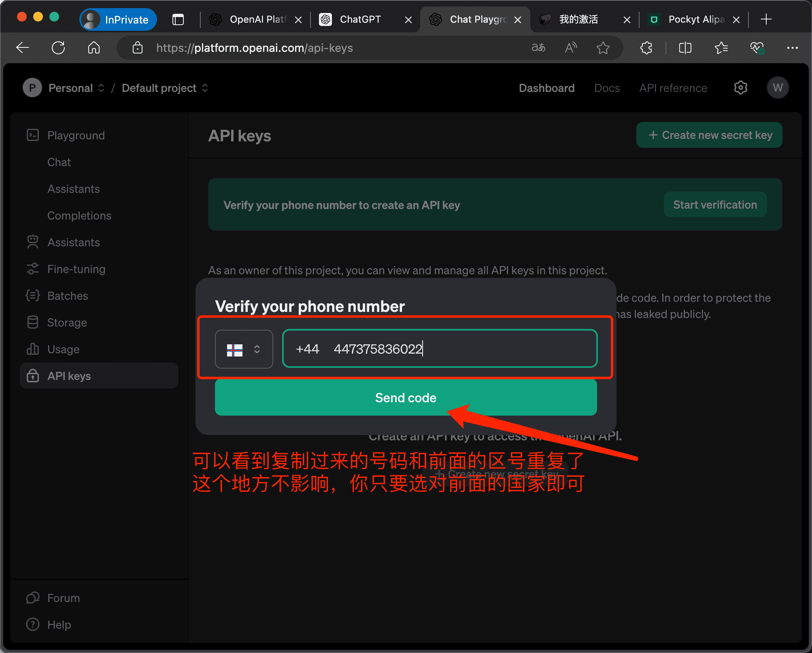
Task: Close the Pockyt Alipay tab
Action: (x=736, y=20)
